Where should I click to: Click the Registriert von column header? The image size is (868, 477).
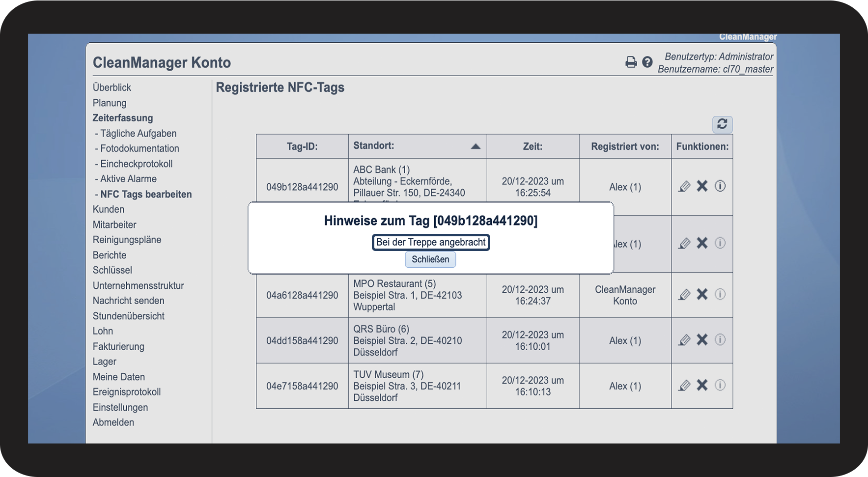(625, 146)
